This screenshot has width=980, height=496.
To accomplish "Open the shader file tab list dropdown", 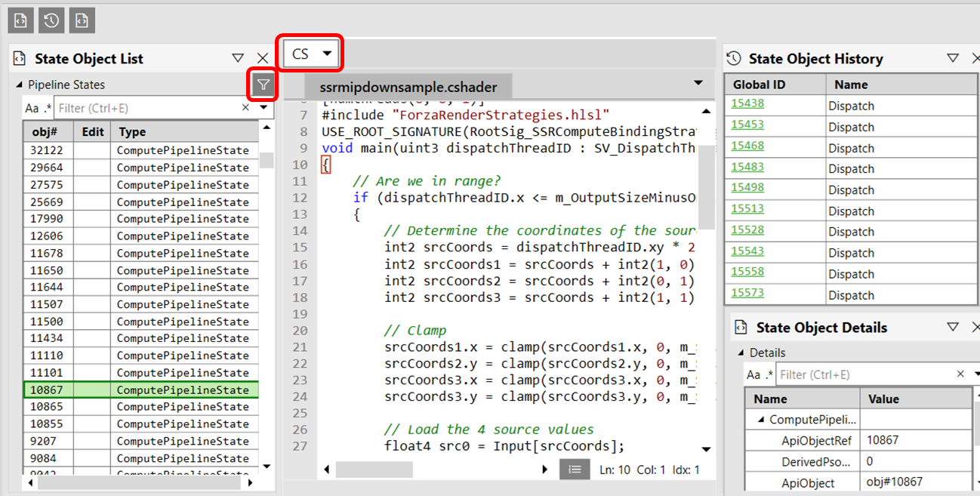I will pyautogui.click(x=698, y=83).
